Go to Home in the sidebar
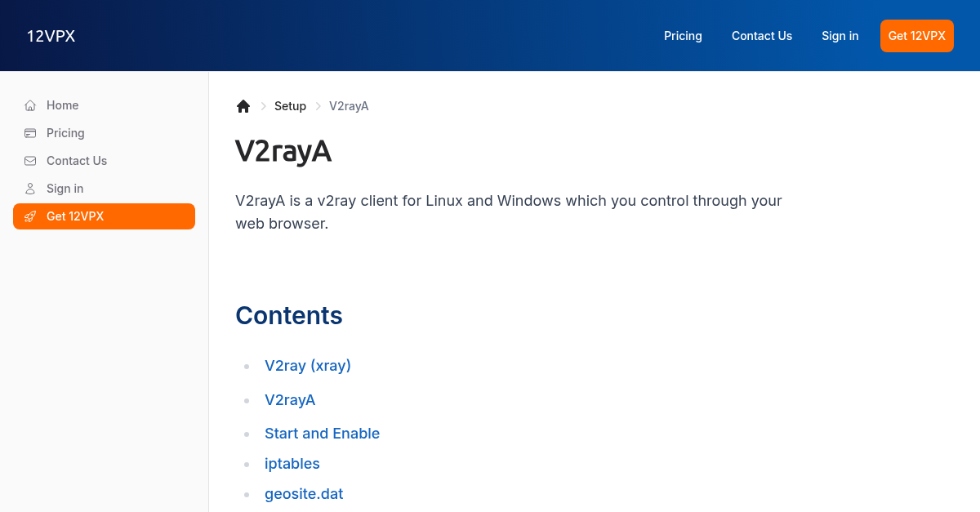The image size is (980, 512). coord(63,105)
